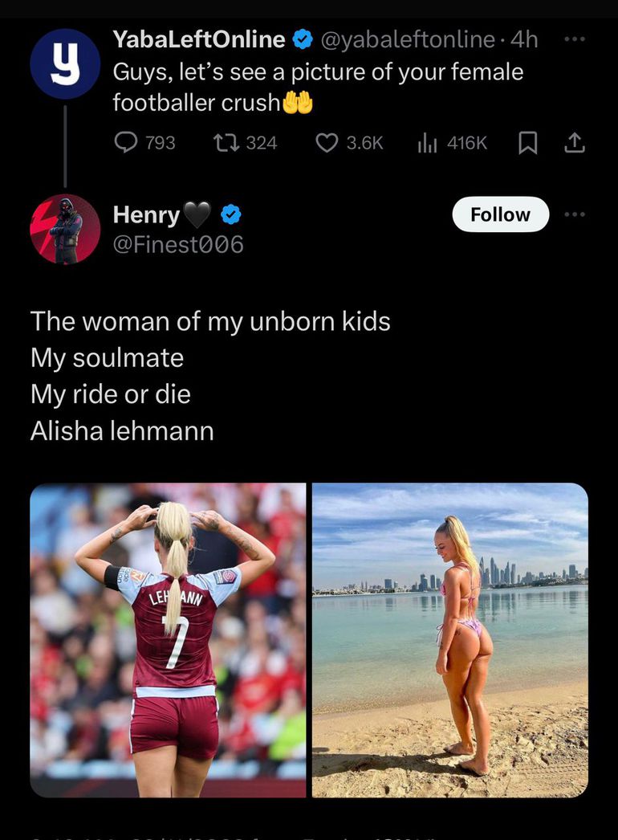Repost the YabaLeftOnline tweet
Screen dimensions: 618x840
point(224,142)
